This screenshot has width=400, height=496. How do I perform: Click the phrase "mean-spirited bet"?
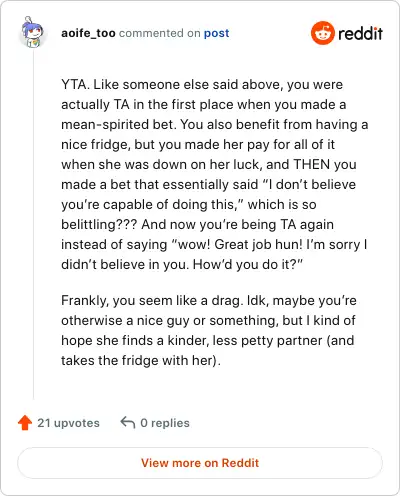point(118,124)
